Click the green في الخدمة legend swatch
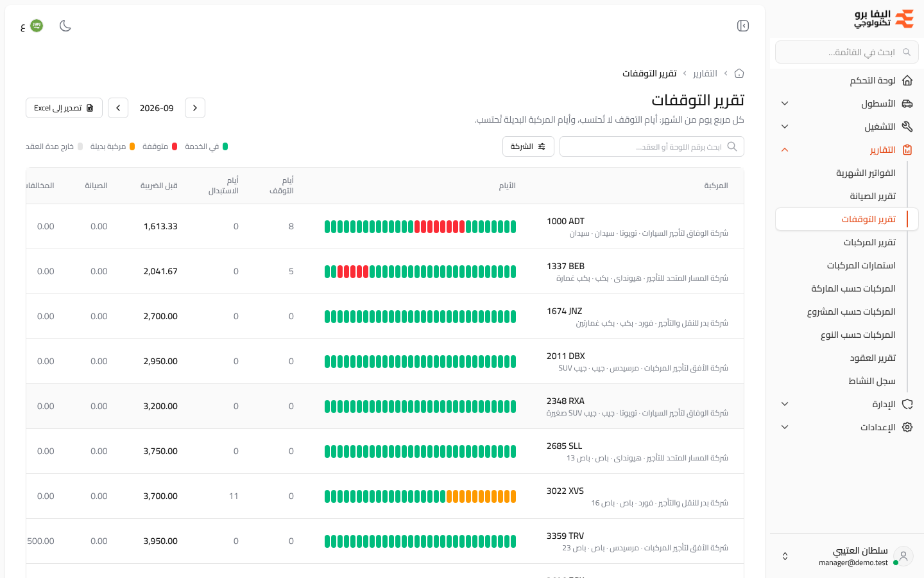 [x=225, y=146]
